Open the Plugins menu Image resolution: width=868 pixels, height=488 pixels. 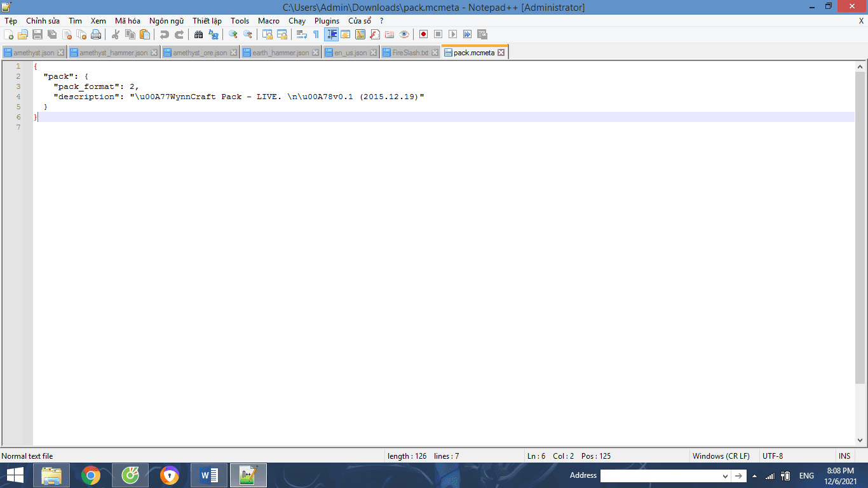[x=327, y=21]
